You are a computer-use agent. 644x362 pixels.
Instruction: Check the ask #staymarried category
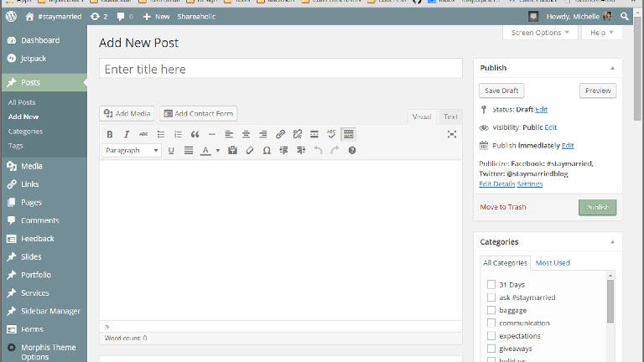491,297
